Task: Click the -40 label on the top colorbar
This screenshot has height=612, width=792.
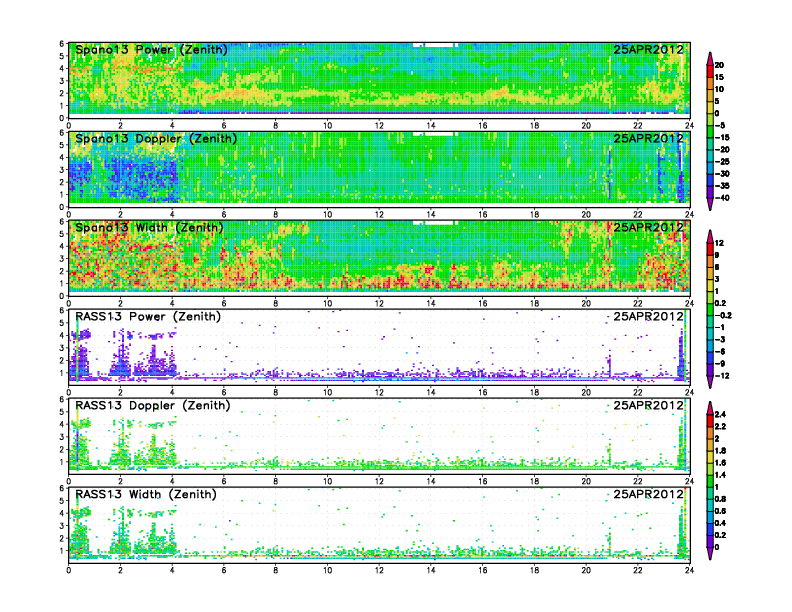Action: pos(722,198)
